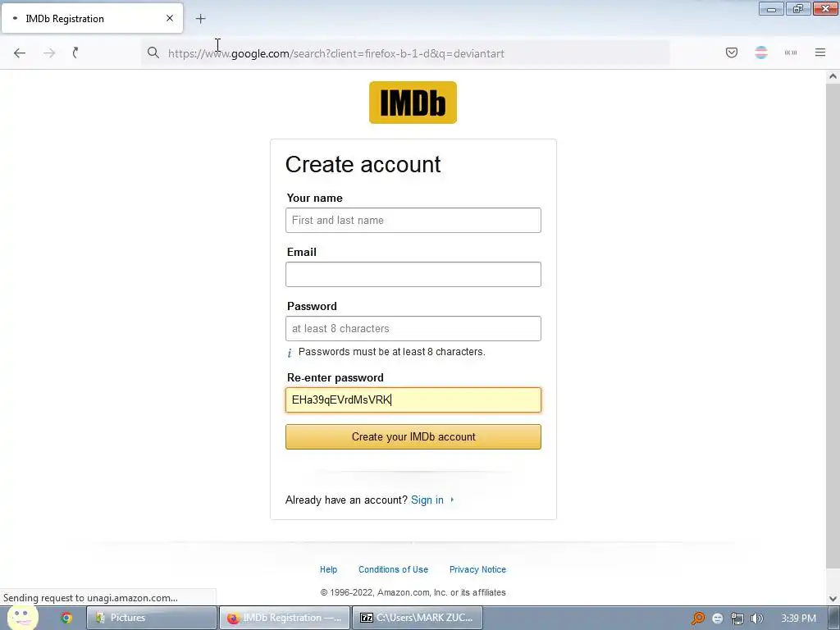The width and height of the screenshot is (840, 630).
Task: Open the network tray icon
Action: point(737,619)
